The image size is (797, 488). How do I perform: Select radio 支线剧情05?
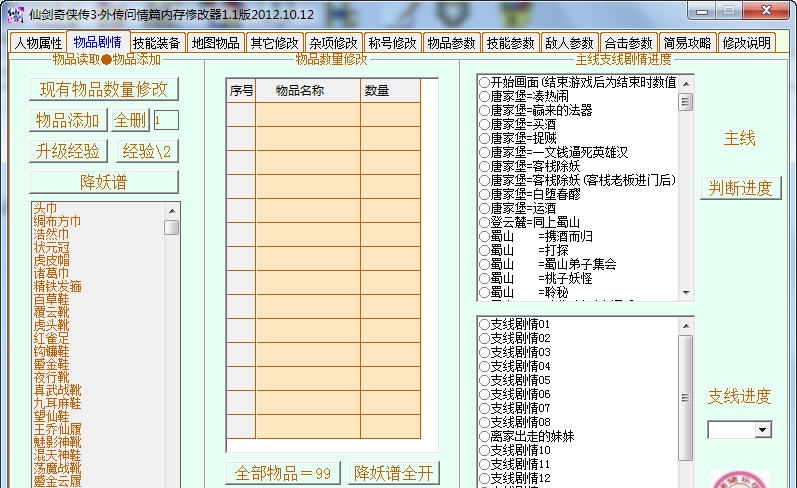(484, 380)
